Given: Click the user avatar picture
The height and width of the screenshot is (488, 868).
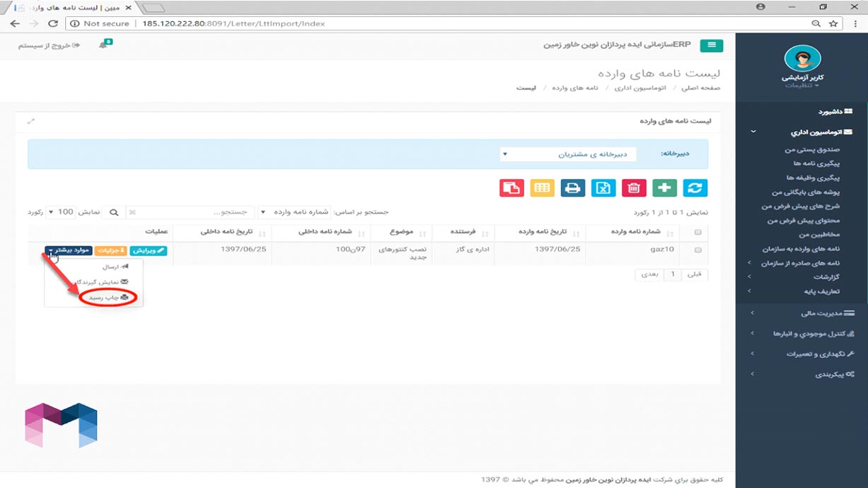Looking at the screenshot, I should [x=802, y=59].
